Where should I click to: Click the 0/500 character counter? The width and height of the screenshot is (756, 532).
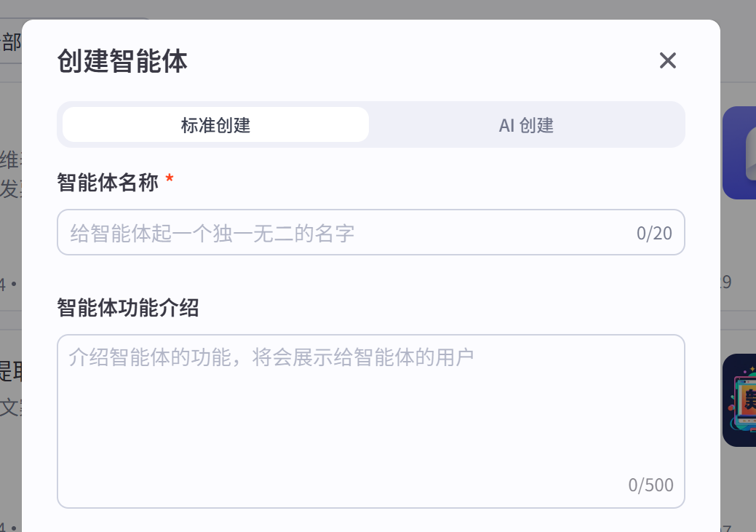(x=651, y=485)
